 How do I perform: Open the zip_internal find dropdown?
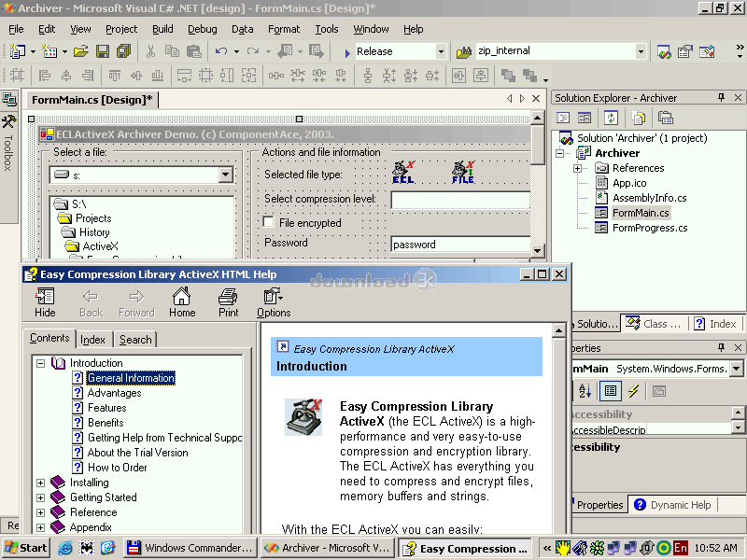(641, 51)
